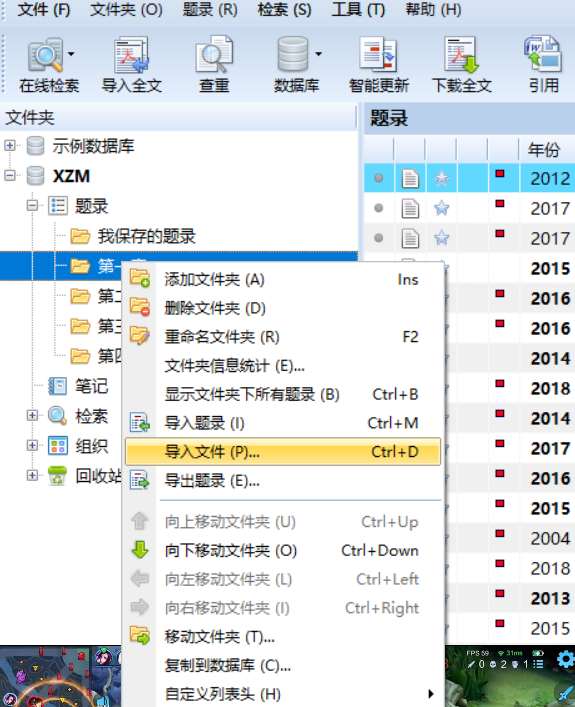The image size is (575, 707).
Task: Click document icon in second 2017 row
Action: click(x=410, y=238)
